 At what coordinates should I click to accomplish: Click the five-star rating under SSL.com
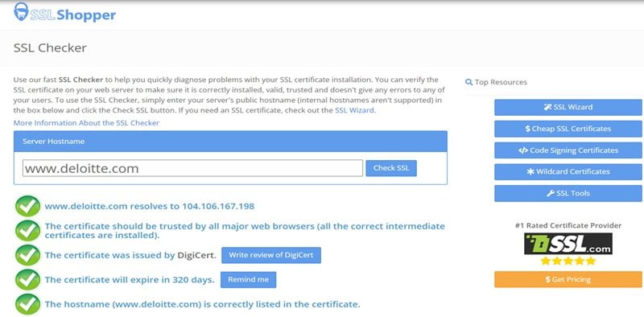pos(568,261)
